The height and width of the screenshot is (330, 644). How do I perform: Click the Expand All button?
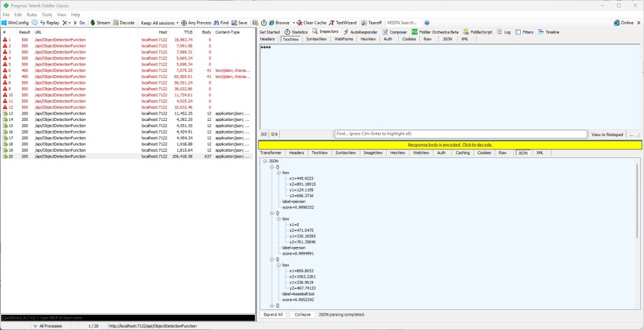tap(273, 314)
